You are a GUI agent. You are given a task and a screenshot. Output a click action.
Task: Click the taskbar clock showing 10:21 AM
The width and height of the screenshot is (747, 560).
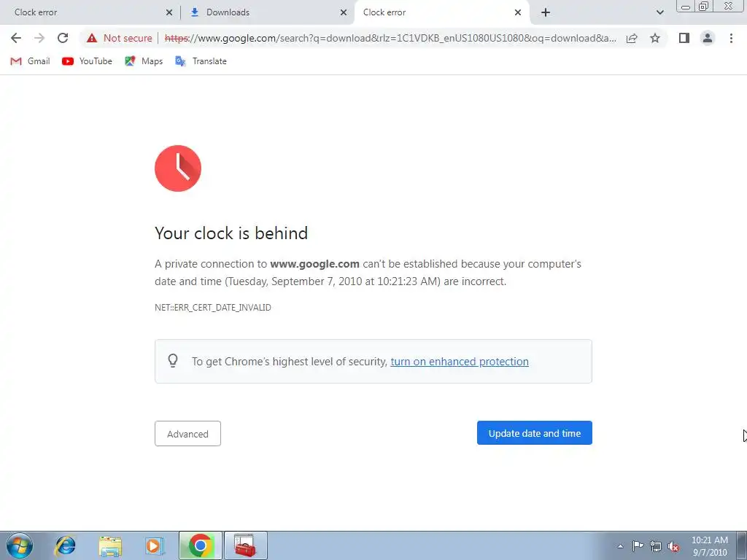click(710, 546)
